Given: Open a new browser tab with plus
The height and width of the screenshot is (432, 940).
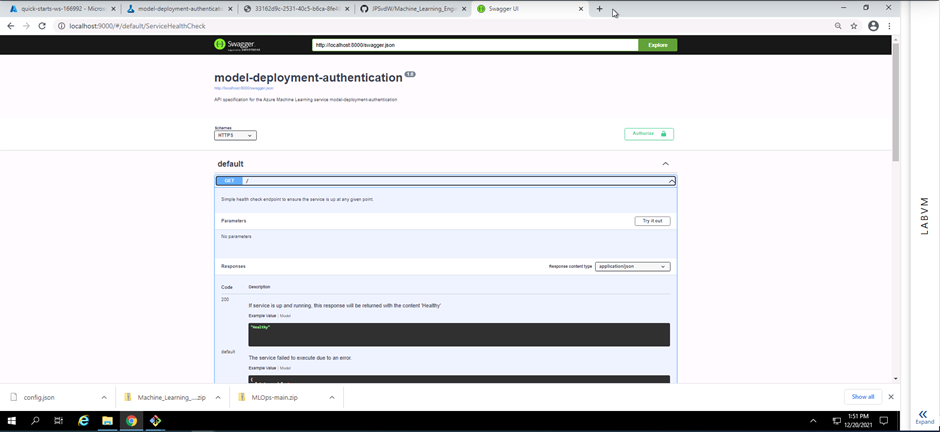Looking at the screenshot, I should 599,9.
